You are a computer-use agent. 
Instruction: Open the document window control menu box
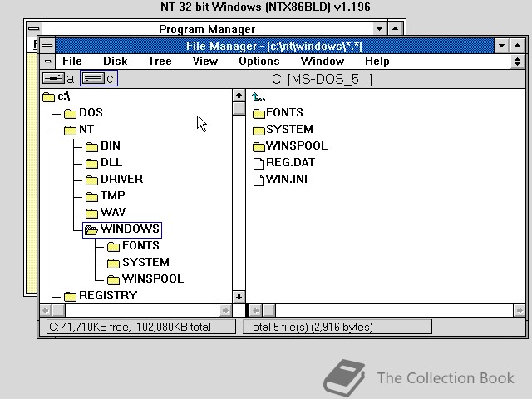(x=47, y=61)
